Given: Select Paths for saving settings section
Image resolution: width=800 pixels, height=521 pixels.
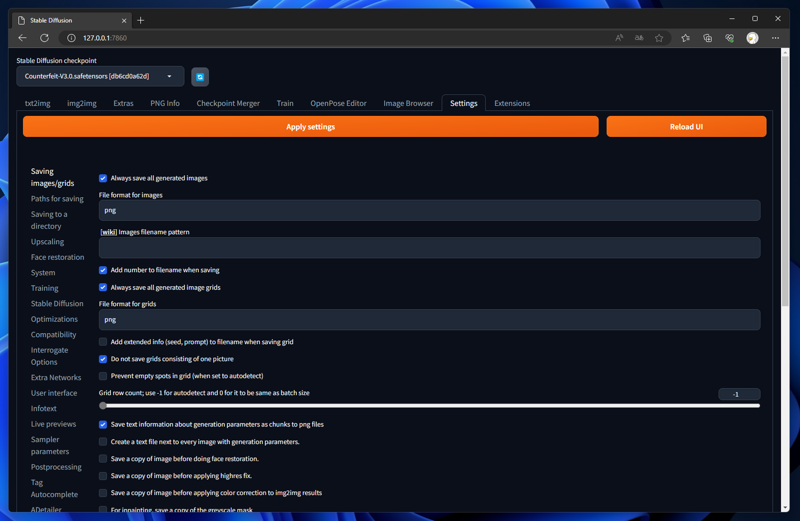Looking at the screenshot, I should [57, 199].
